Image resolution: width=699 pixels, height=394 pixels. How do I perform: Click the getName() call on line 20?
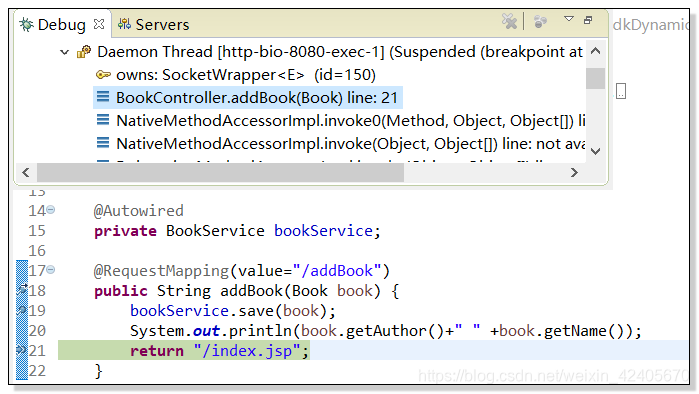tap(584, 331)
